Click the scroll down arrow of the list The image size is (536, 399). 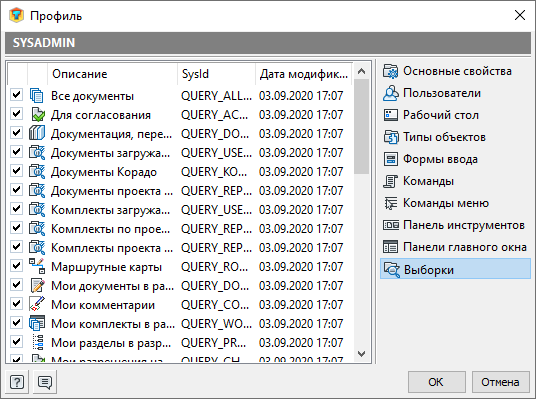pos(361,354)
